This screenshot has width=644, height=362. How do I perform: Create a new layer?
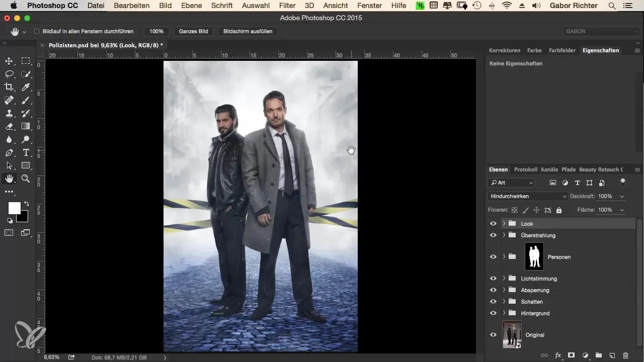[x=612, y=355]
